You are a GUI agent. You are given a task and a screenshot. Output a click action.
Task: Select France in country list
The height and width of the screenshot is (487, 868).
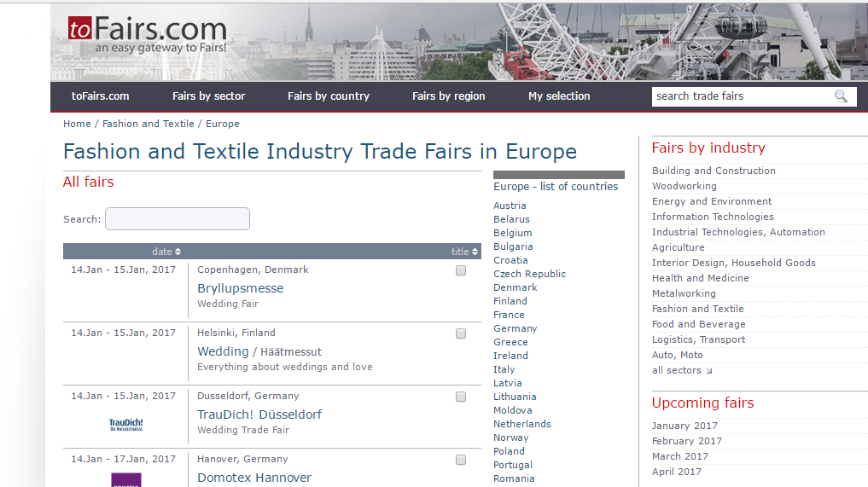(509, 315)
